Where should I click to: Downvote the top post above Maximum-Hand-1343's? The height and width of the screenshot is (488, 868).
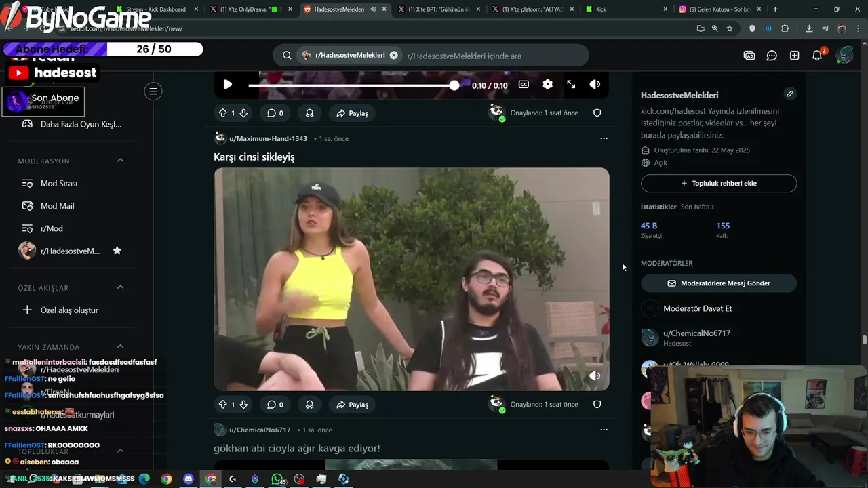tap(243, 113)
